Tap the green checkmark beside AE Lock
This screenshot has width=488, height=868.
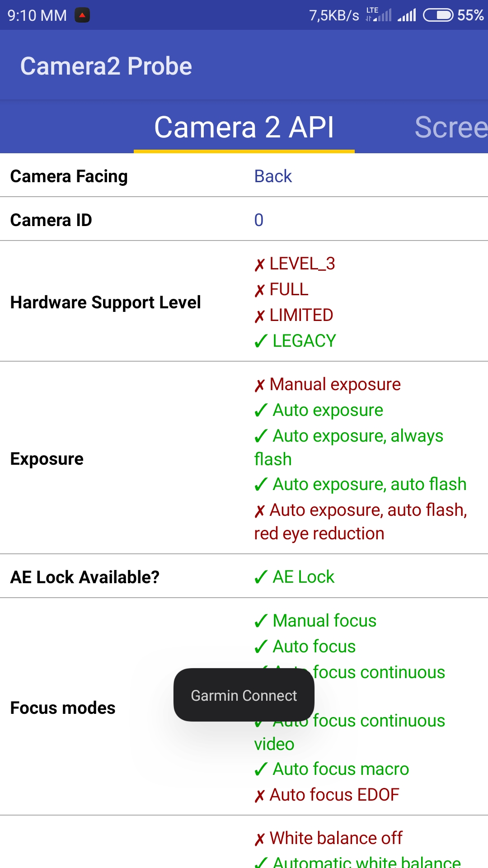click(261, 577)
